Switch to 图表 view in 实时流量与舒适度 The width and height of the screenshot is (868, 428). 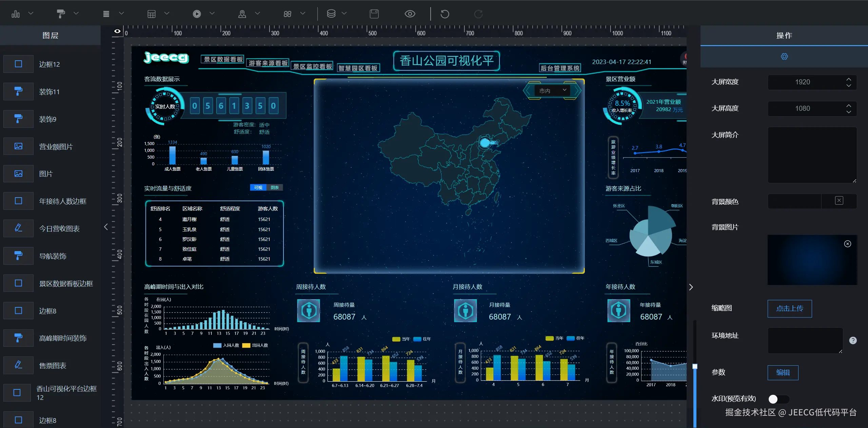tap(275, 188)
